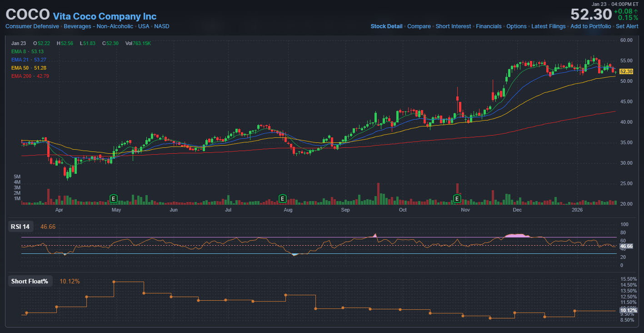Click the 52.30 price tag on axis

click(x=626, y=71)
